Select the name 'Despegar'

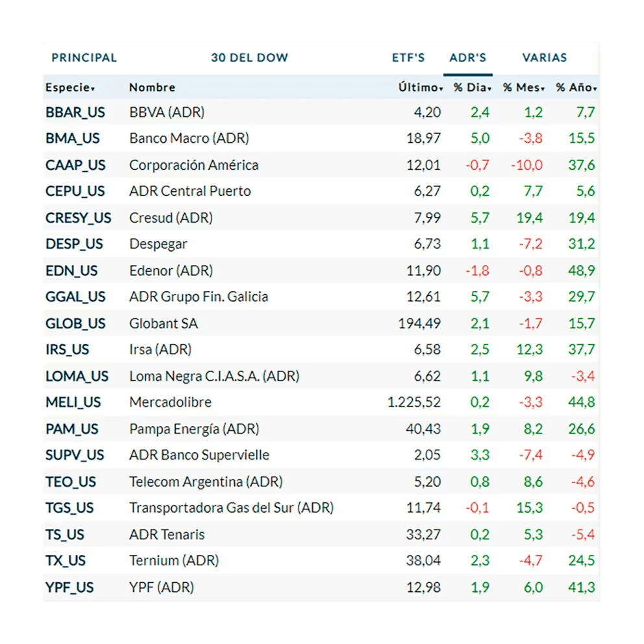point(158,244)
